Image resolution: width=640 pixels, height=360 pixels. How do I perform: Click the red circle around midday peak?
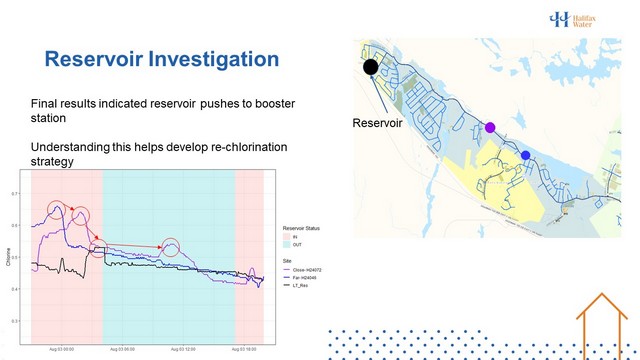point(171,248)
